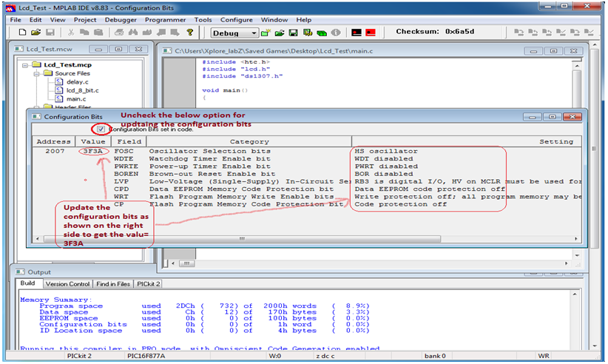Image resolution: width=608 pixels, height=364 pixels.
Task: Switch to the Find in Files tab
Action: pos(113,284)
